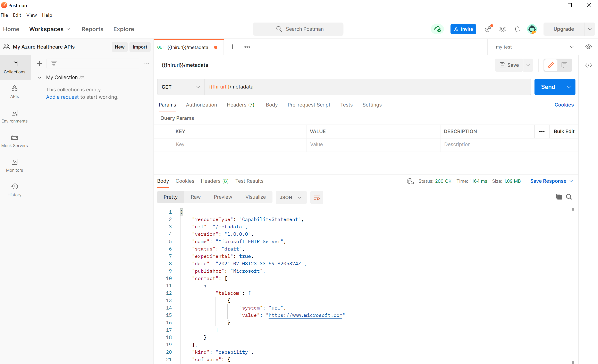This screenshot has height=364, width=598.
Task: Select the Headers tab showing count 7
Action: pos(241,105)
